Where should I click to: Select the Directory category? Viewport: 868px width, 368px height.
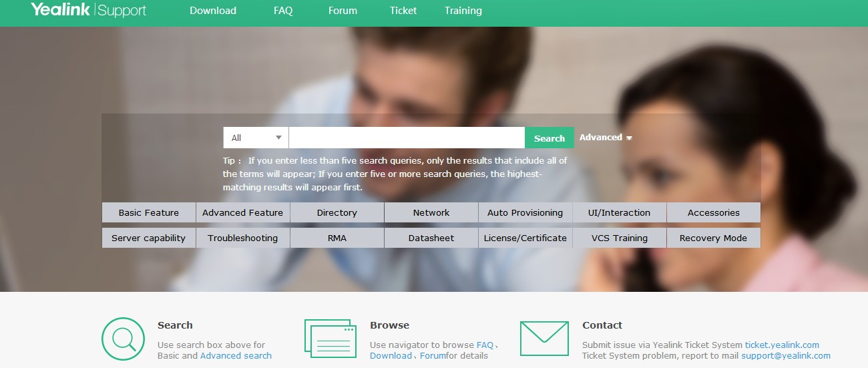337,212
